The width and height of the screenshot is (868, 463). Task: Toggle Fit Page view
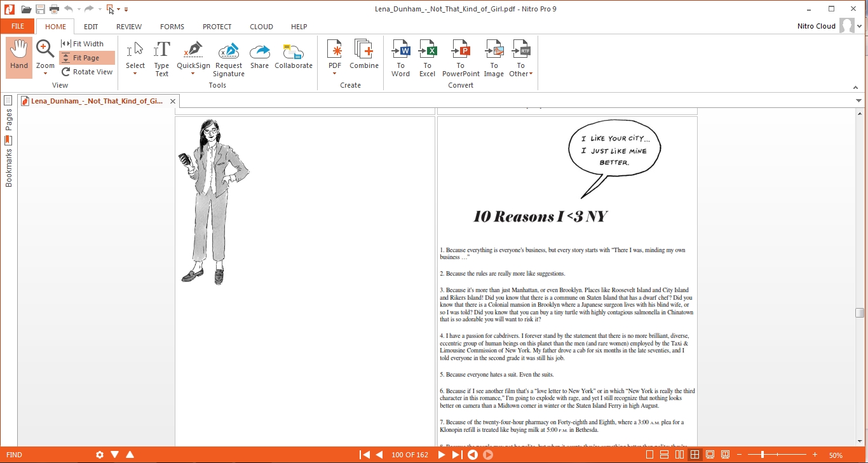click(x=87, y=58)
